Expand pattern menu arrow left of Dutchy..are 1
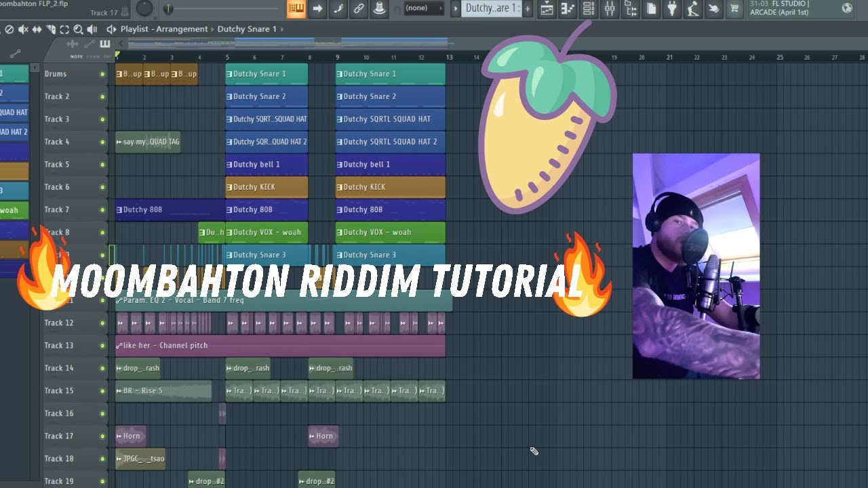 [x=456, y=9]
